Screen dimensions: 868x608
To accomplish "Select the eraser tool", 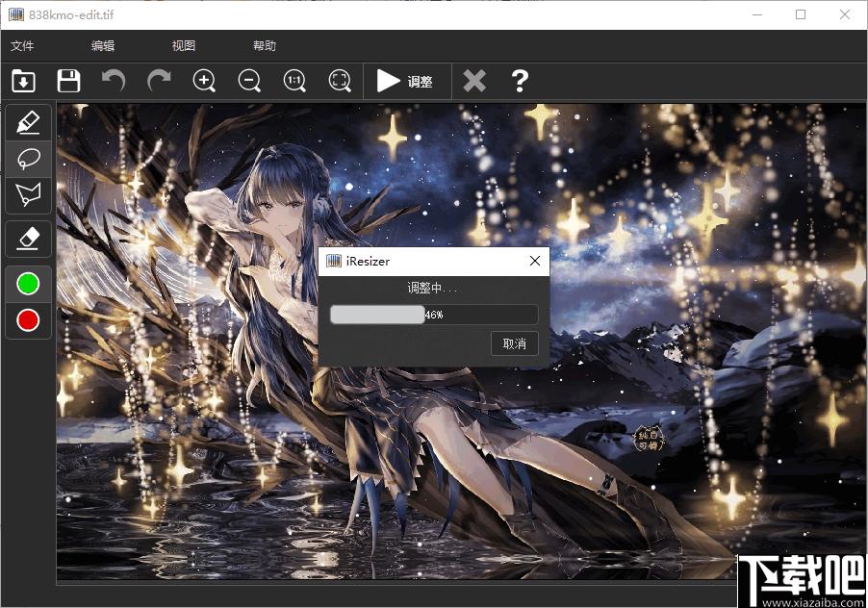I will [x=28, y=239].
